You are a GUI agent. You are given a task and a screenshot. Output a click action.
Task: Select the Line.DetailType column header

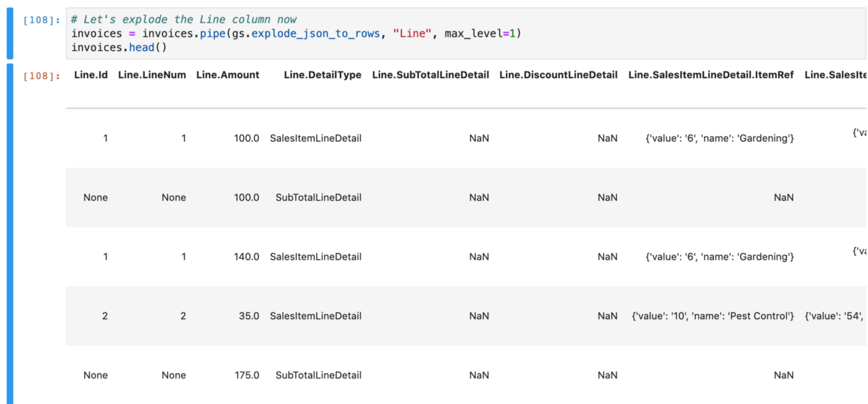[321, 74]
